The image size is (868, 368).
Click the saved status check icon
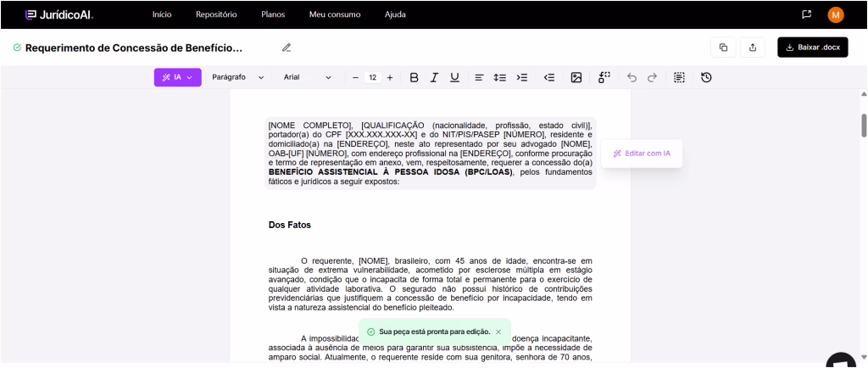coord(17,47)
